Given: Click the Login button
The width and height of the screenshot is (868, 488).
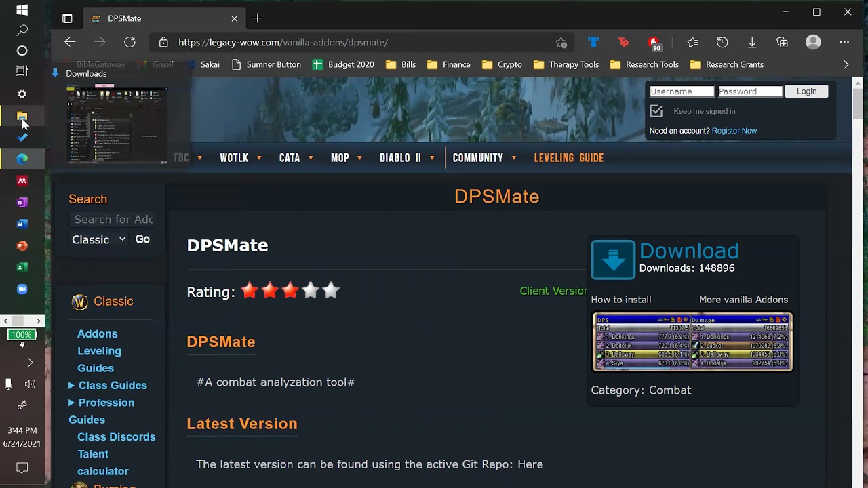Looking at the screenshot, I should point(806,91).
